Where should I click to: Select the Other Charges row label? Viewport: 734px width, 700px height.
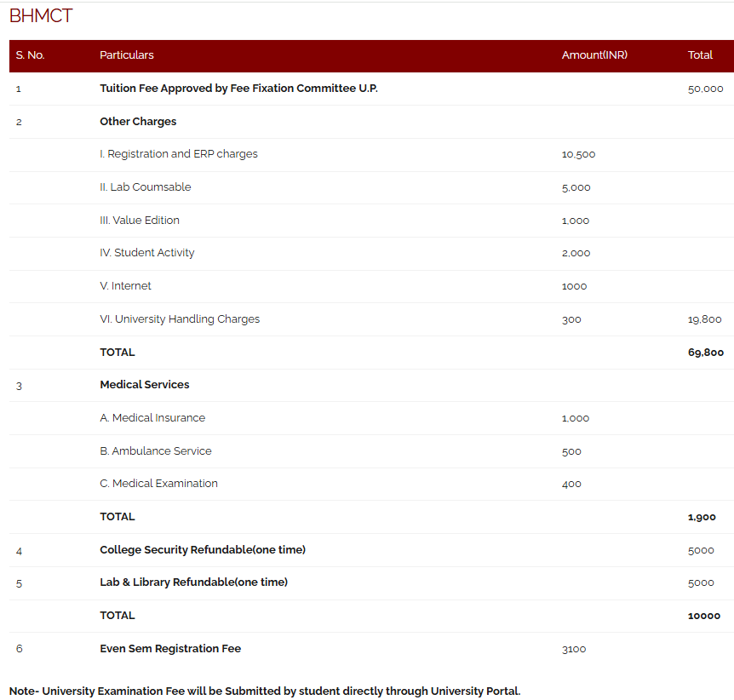(x=138, y=122)
